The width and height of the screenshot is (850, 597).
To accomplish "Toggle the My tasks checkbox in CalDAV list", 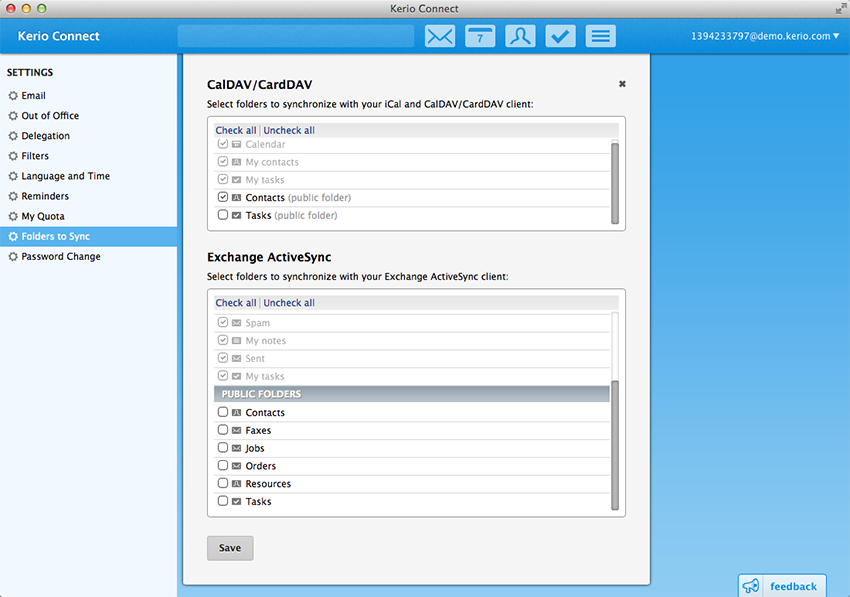I will point(223,179).
